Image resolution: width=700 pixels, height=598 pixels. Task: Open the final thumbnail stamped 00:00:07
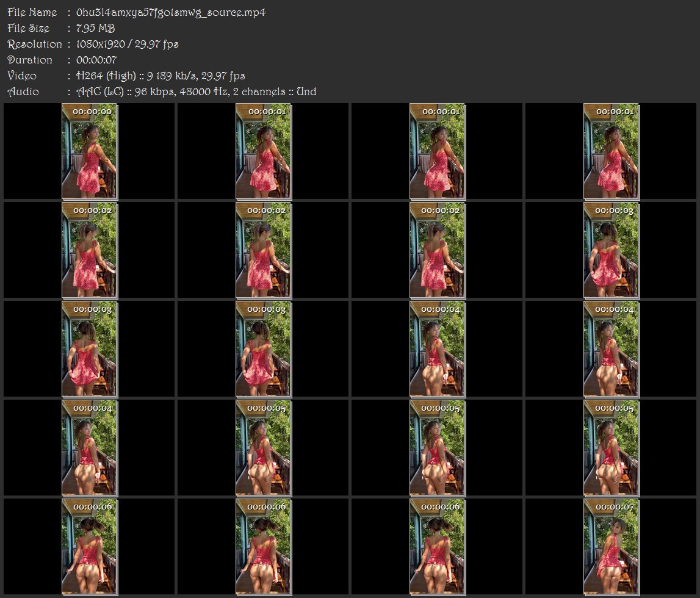point(611,547)
